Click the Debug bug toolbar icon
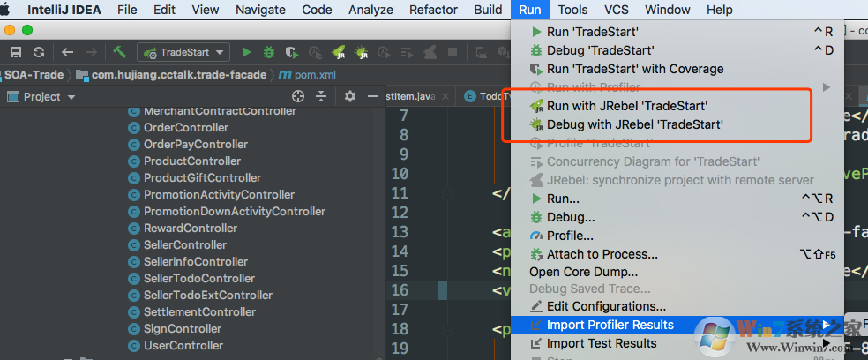Viewport: 868px width, 360px height. click(x=269, y=53)
